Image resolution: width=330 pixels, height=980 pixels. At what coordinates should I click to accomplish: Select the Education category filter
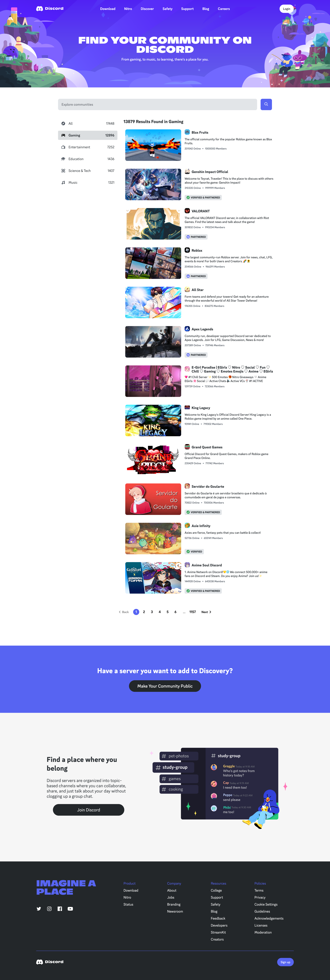pos(88,159)
